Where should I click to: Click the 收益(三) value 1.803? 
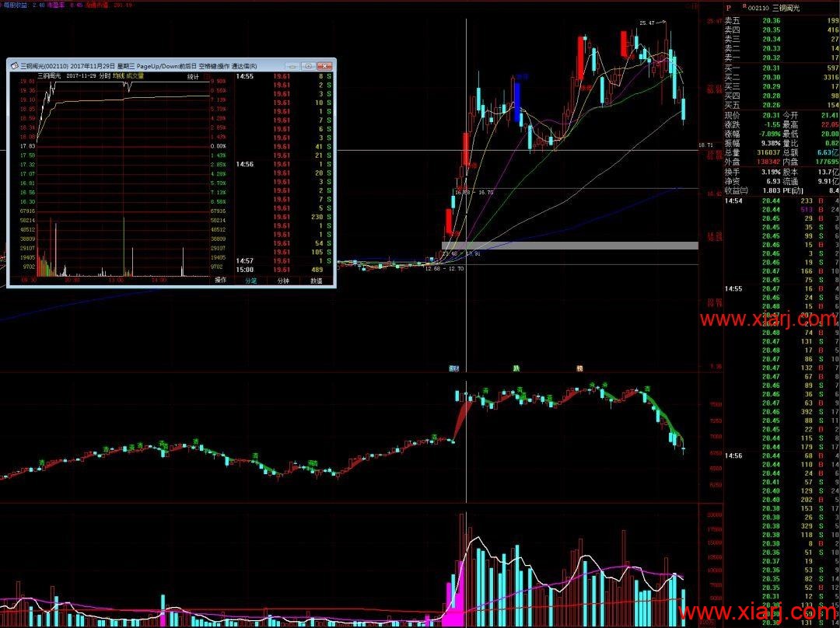tap(771, 190)
